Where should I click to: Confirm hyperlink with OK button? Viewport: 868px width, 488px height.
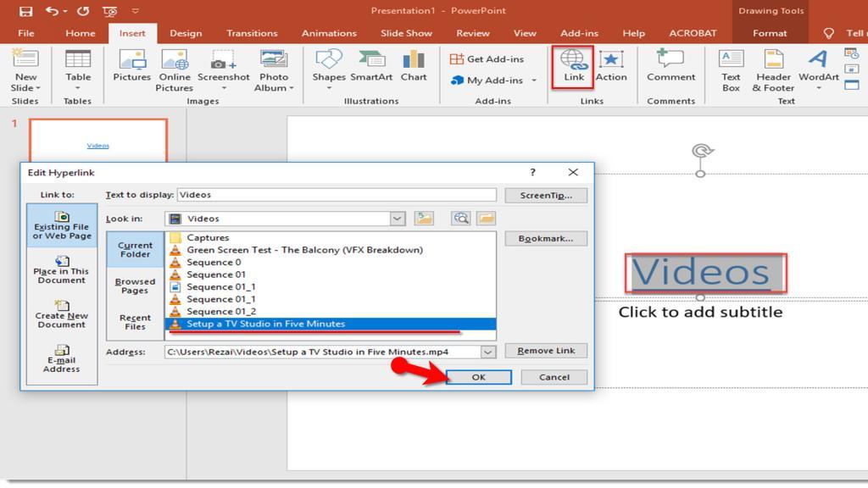[x=479, y=376]
